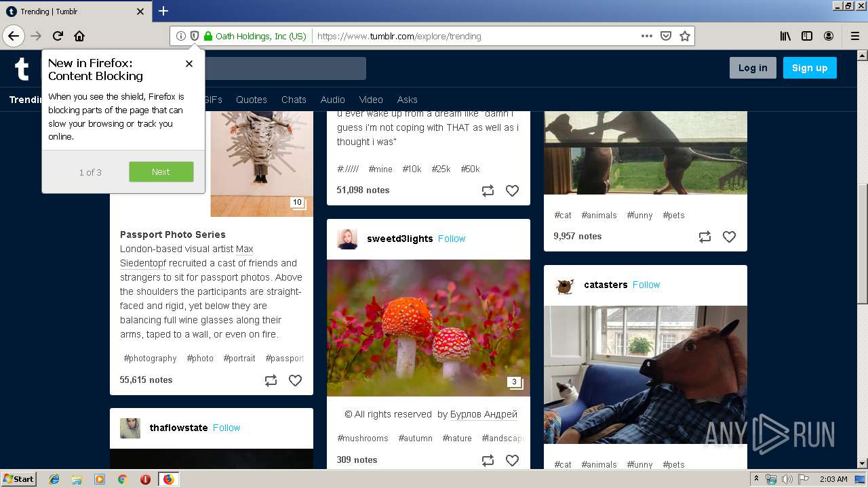Open the mushroom photo thumbnail
This screenshot has width=868, height=488.
429,328
